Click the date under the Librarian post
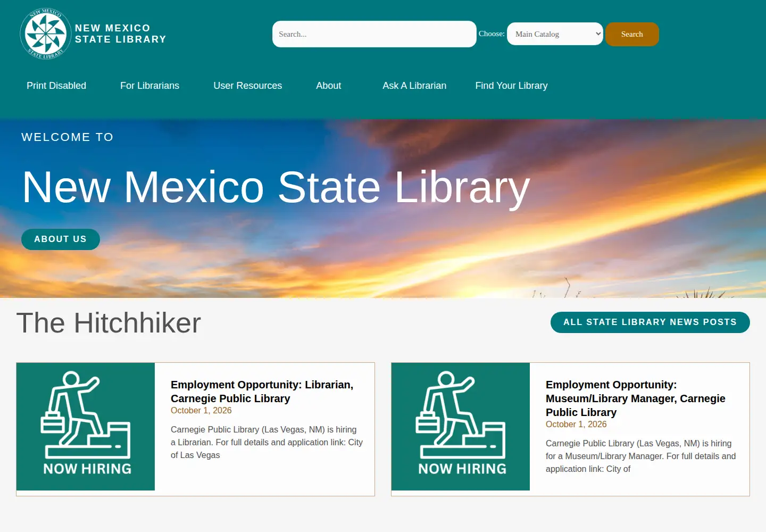766x532 pixels. [x=201, y=411]
